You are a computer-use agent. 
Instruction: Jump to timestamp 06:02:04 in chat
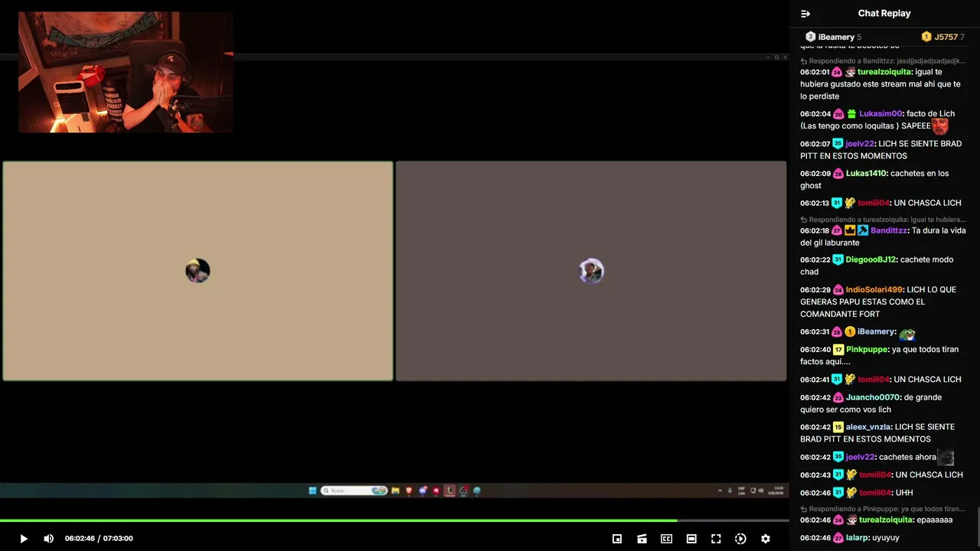815,114
